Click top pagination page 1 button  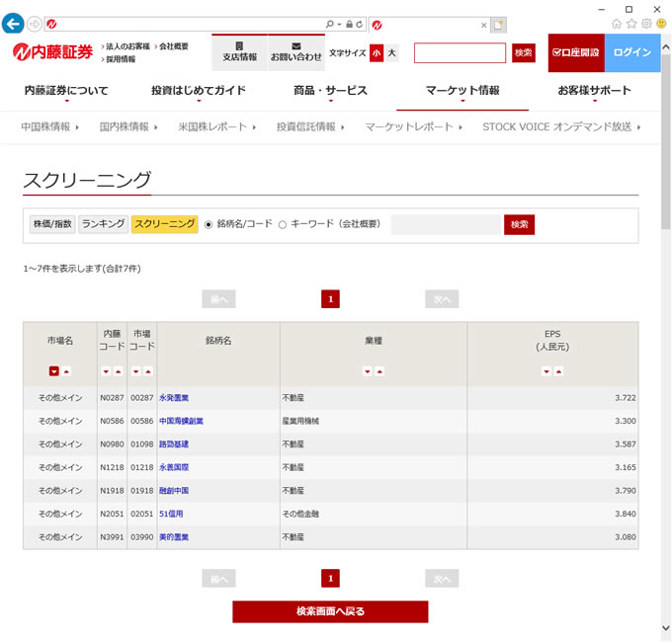[330, 299]
